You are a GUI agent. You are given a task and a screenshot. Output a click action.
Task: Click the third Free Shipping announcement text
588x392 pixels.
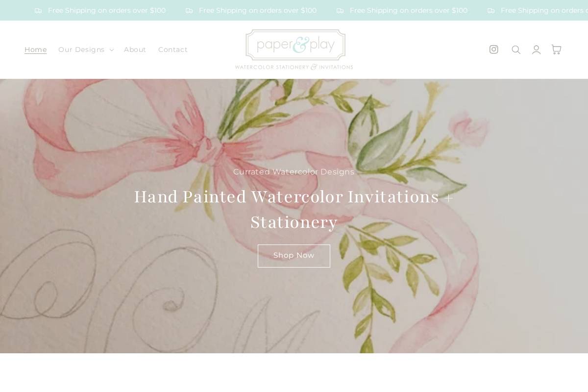(409, 10)
